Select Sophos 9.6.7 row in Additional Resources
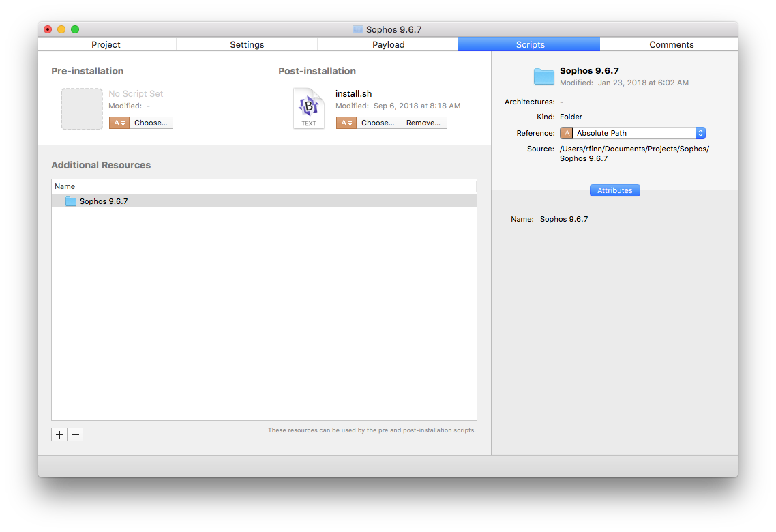Screen dimensions: 776x532 265,201
